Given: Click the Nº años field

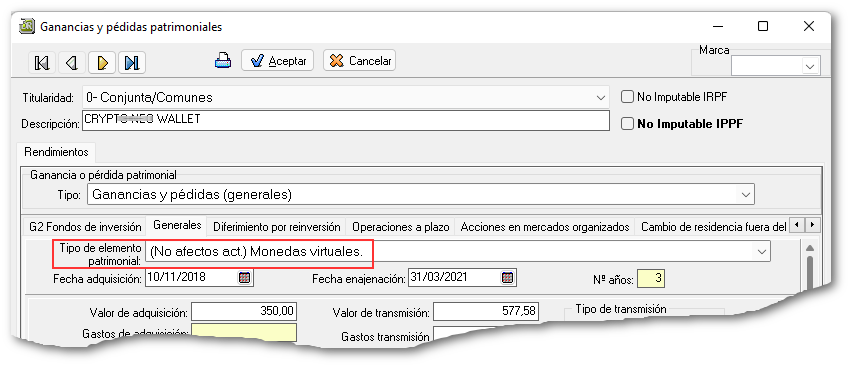Looking at the screenshot, I should pyautogui.click(x=651, y=279).
